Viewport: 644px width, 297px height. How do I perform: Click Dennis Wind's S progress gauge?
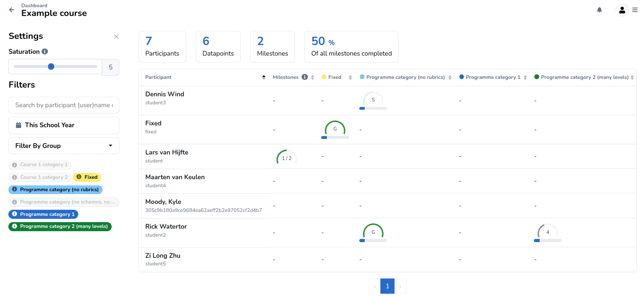coord(373,100)
